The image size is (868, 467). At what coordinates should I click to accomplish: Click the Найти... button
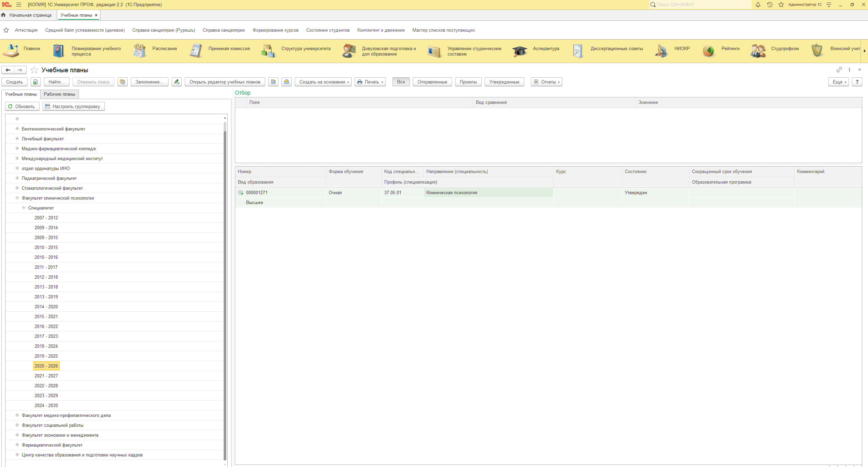[57, 82]
